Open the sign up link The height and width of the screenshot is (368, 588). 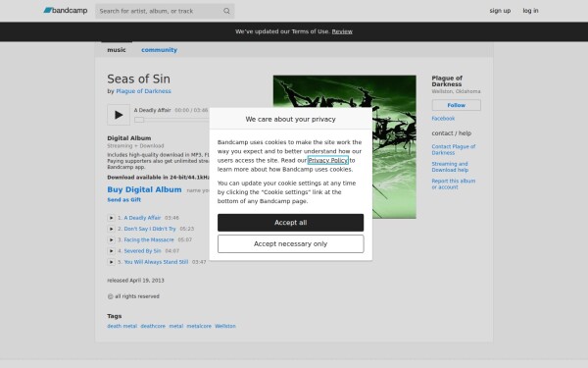(500, 11)
